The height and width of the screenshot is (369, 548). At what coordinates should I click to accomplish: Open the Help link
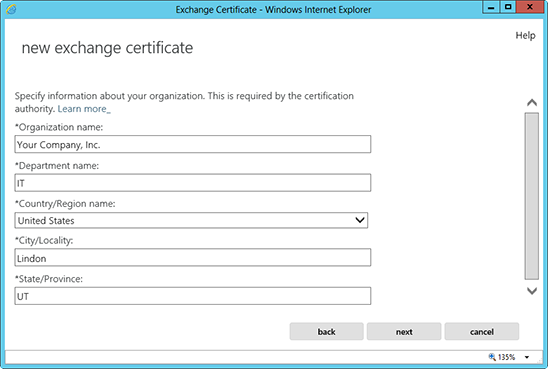pos(525,35)
